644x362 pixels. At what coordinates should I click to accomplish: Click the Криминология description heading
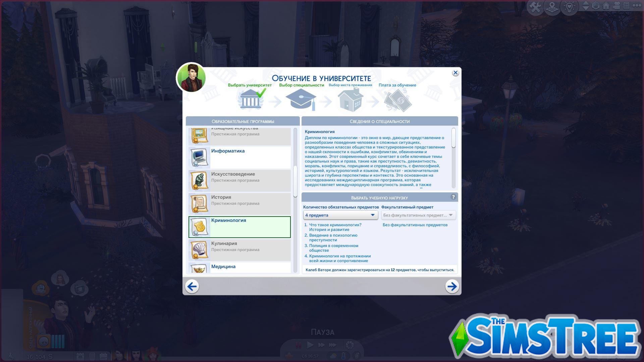click(320, 132)
